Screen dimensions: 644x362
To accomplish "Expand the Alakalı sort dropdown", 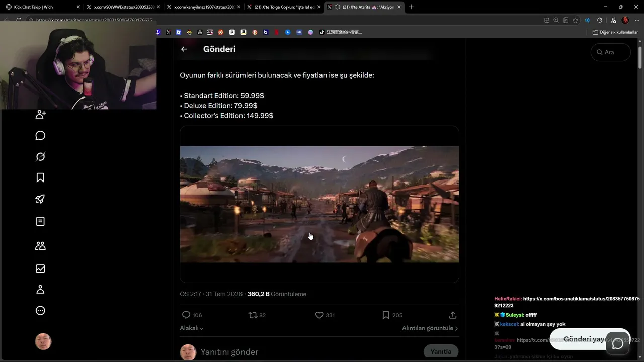I will point(192,328).
